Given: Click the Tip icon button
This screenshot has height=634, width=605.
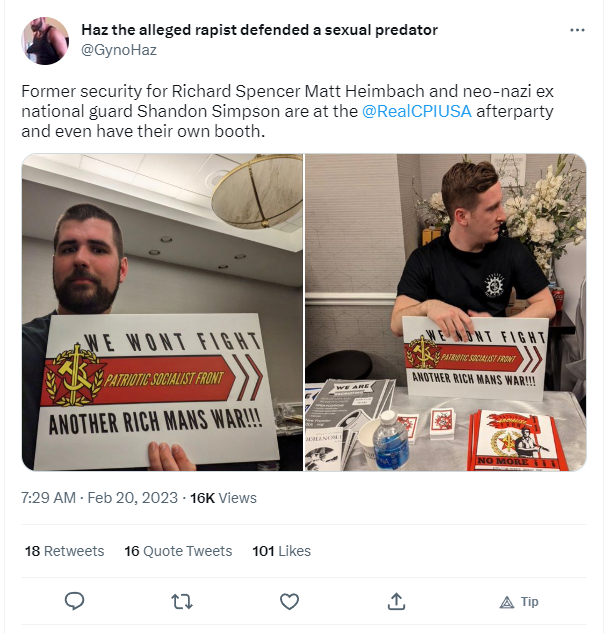Looking at the screenshot, I should tap(506, 601).
